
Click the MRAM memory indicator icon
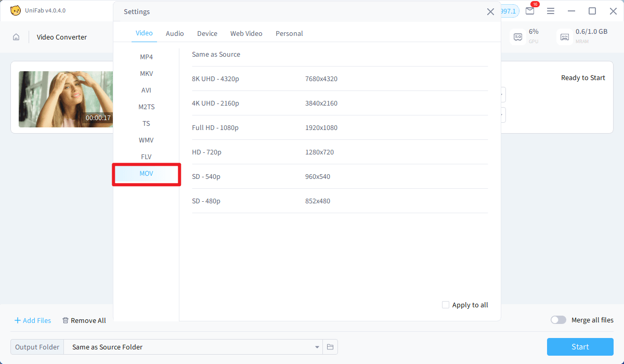pos(564,36)
